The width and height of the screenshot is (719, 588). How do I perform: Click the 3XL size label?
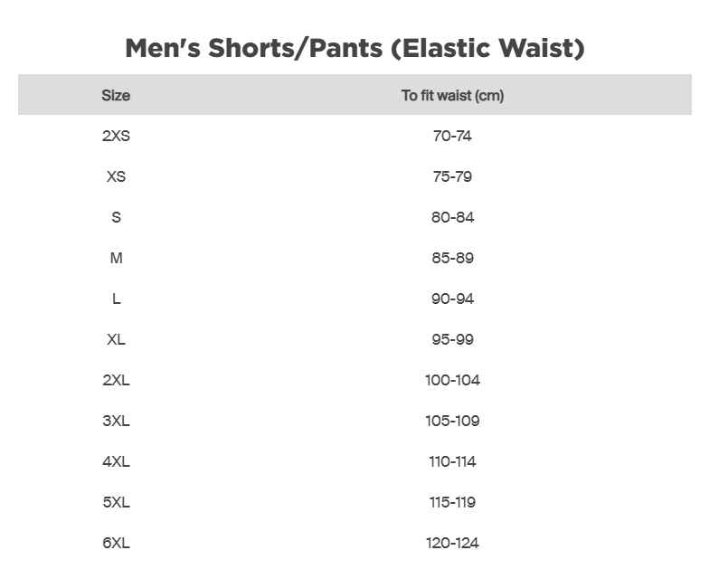click(116, 421)
